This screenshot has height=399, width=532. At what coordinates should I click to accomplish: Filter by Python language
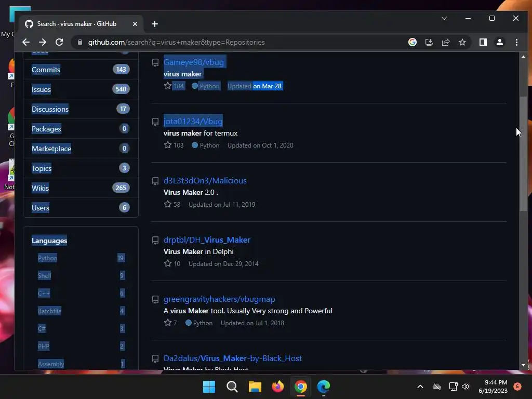(81, 258)
